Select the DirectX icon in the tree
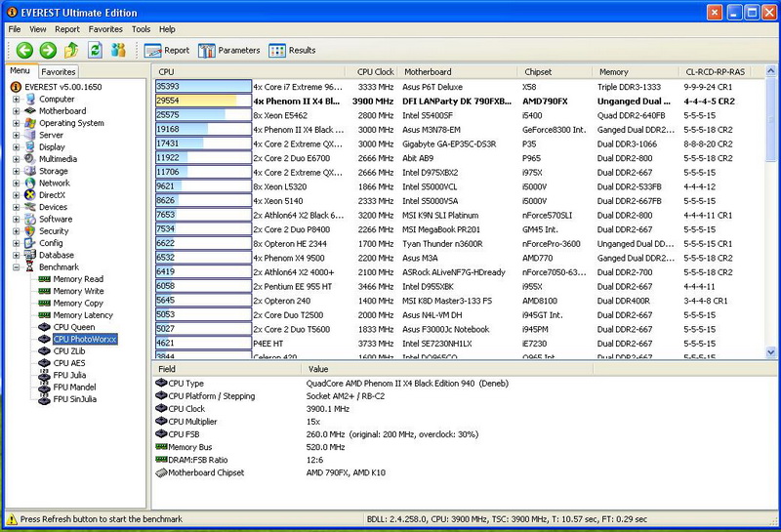Screen dimensions: 781x532 (x=30, y=195)
